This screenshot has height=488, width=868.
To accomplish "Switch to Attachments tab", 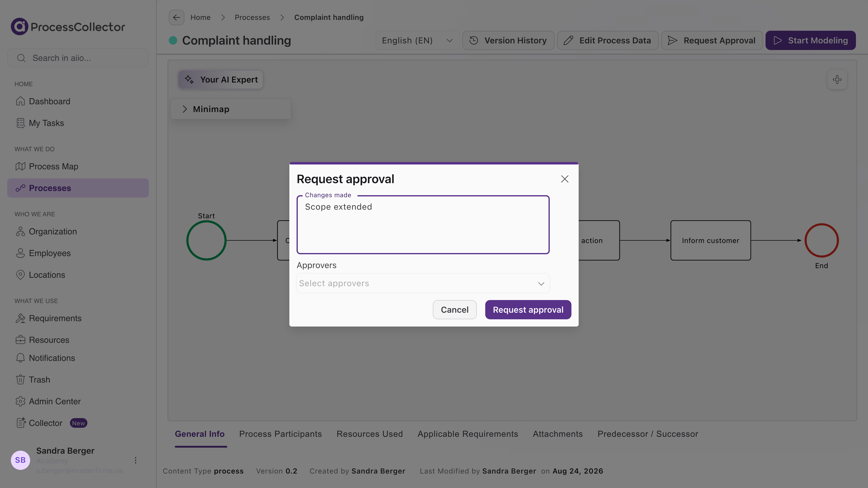I will tap(558, 434).
